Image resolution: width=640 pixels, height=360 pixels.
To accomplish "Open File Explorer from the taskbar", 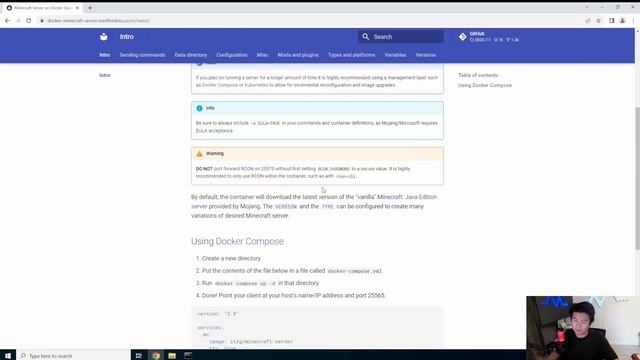I will point(172,356).
